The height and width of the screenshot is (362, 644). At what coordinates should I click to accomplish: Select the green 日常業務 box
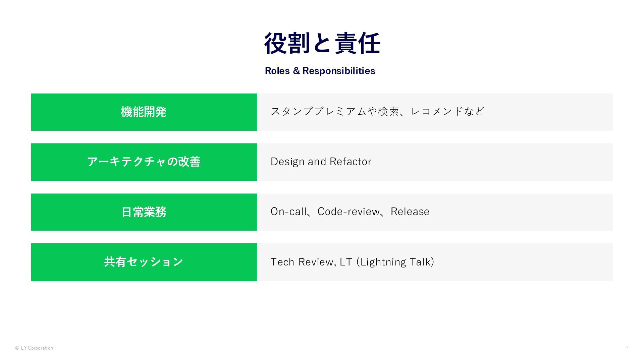click(144, 212)
